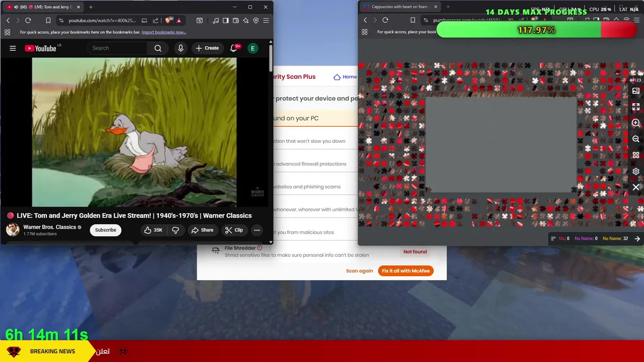Close the puzzle side toolbar with X

[636, 187]
